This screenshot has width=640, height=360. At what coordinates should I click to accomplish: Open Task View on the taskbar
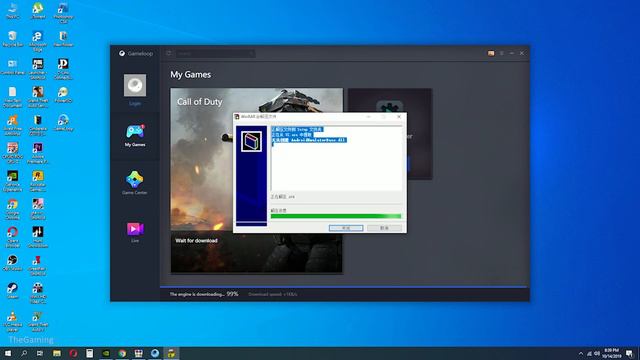[40, 353]
